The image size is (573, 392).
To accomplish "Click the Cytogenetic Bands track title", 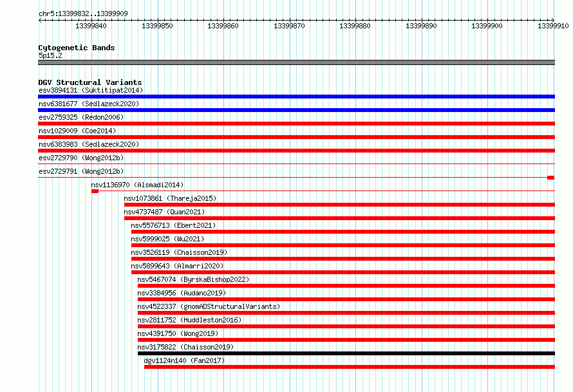I will coord(77,48).
